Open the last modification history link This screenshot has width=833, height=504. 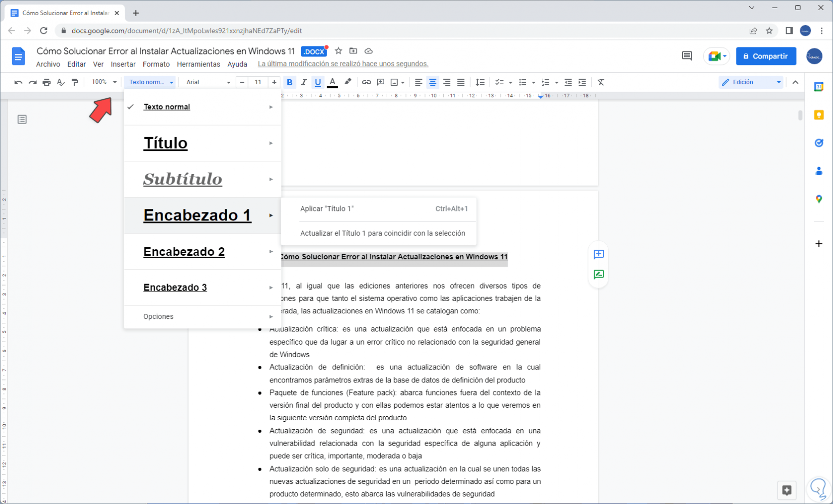(343, 64)
